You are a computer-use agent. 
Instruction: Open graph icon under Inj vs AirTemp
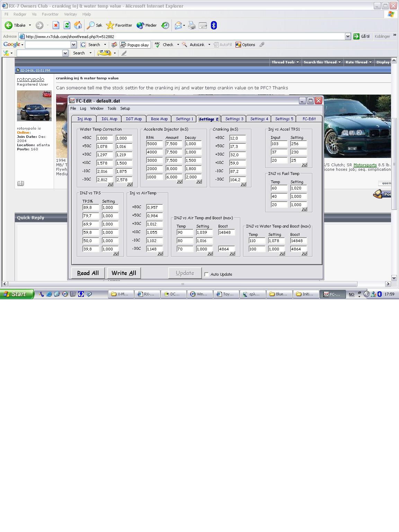coord(160,254)
